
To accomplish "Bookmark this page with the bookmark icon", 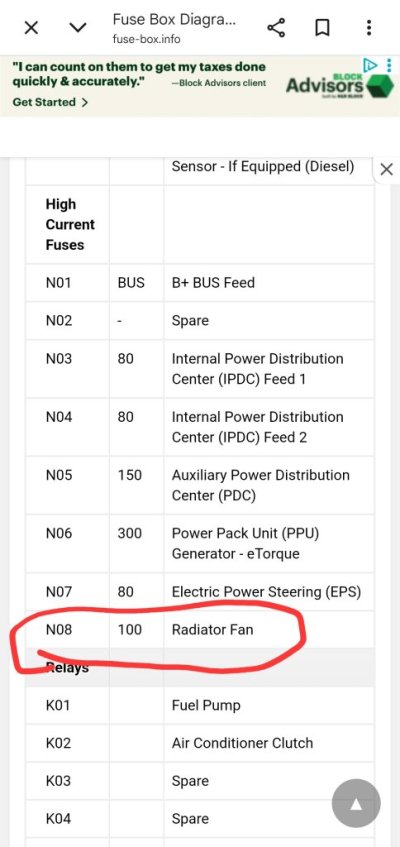I will pyautogui.click(x=322, y=28).
